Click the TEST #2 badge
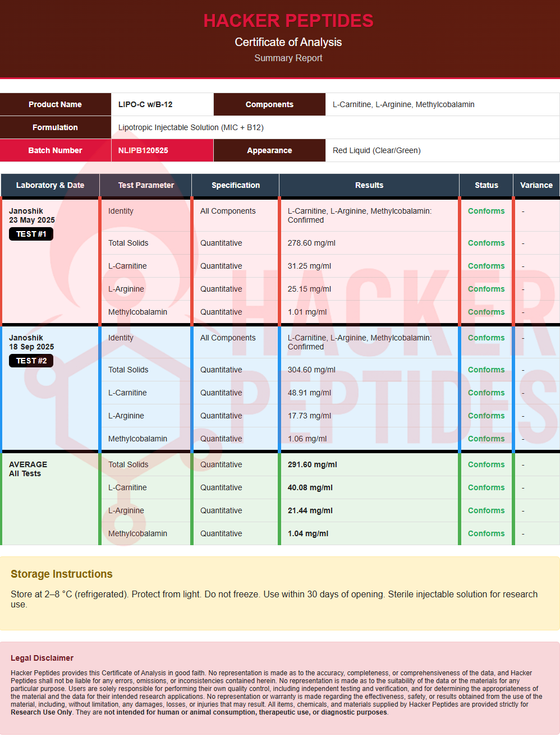The width and height of the screenshot is (560, 737). (31, 361)
